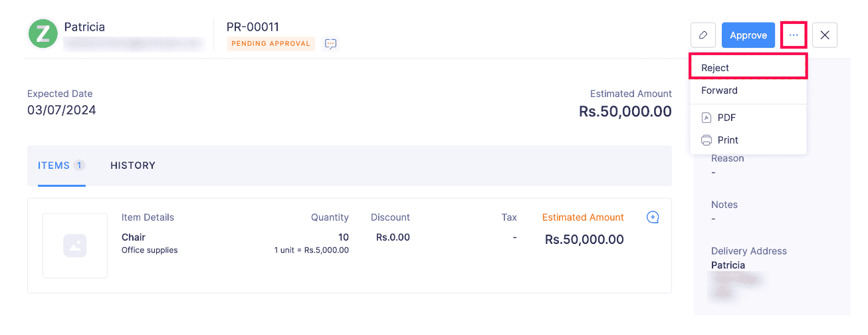Close the purchase request panel
Image resolution: width=868 pixels, height=335 pixels.
pos(825,35)
